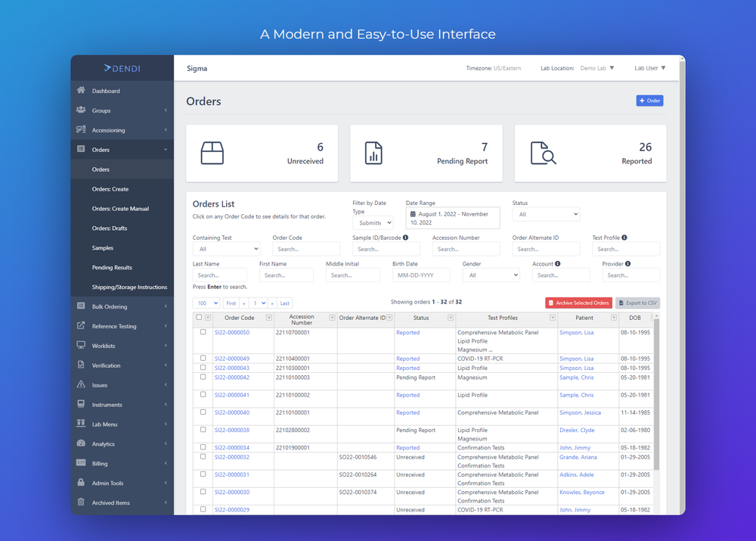Viewport: 756px width, 541px height.
Task: Open the Status filter dropdown
Action: coord(546,214)
